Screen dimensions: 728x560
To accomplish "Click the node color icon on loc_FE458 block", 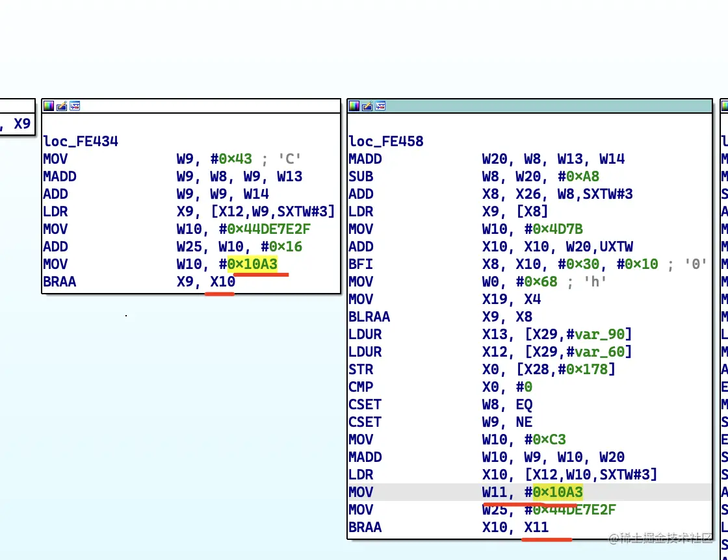I will 354,107.
